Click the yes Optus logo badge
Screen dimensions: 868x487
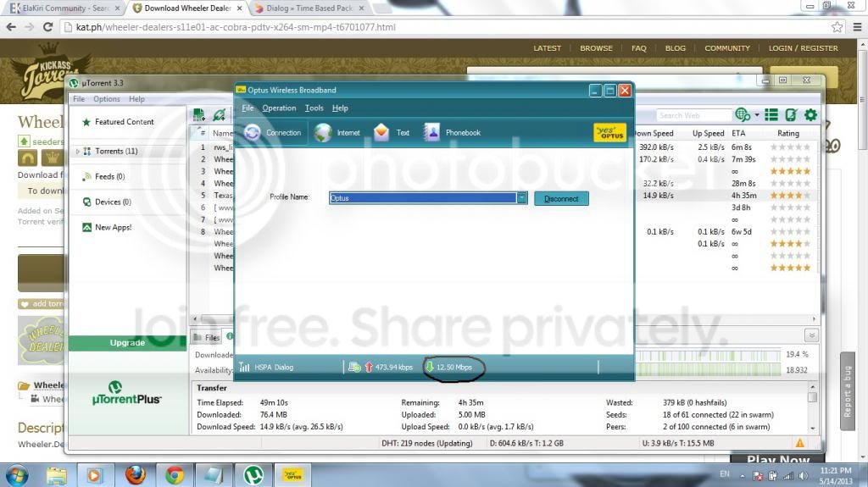coord(609,133)
